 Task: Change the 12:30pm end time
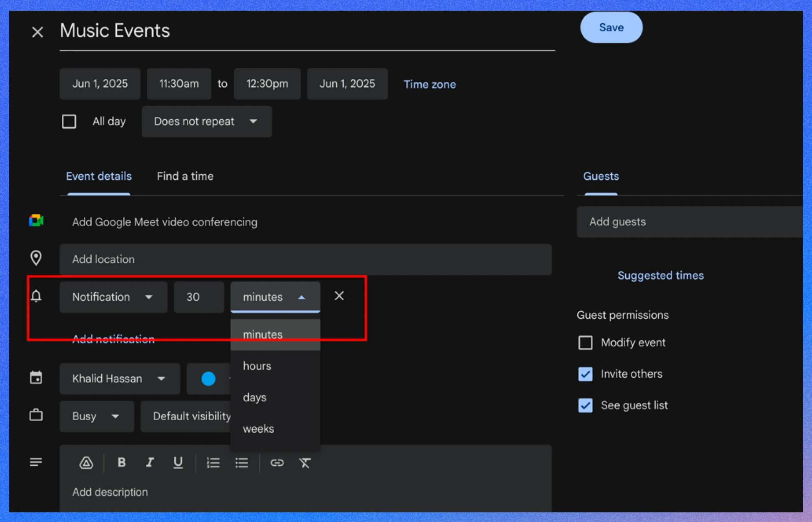tap(267, 84)
